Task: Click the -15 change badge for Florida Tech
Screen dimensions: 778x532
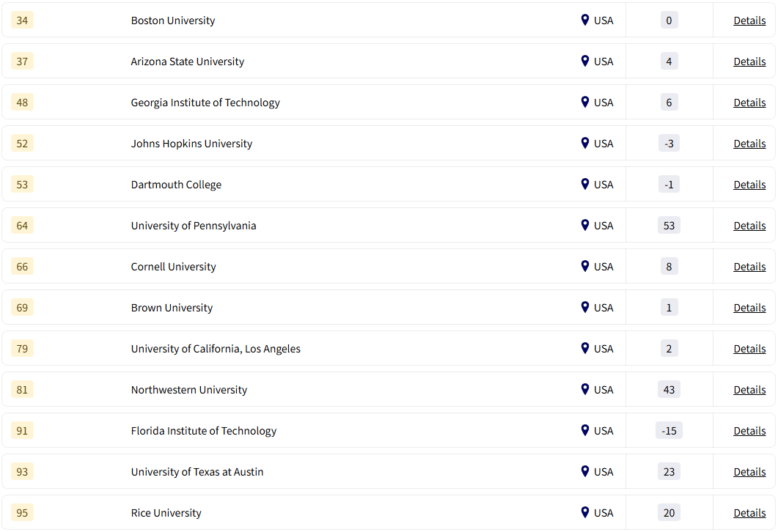Action: [669, 431]
